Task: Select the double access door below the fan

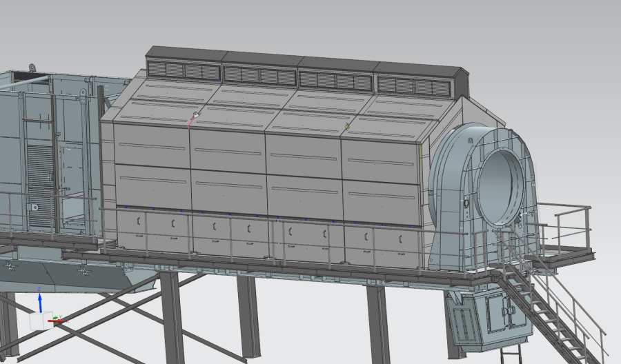Action: click(500, 314)
